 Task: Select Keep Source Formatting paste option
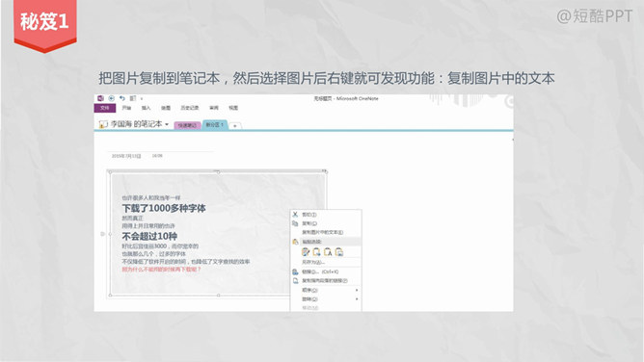click(x=306, y=252)
